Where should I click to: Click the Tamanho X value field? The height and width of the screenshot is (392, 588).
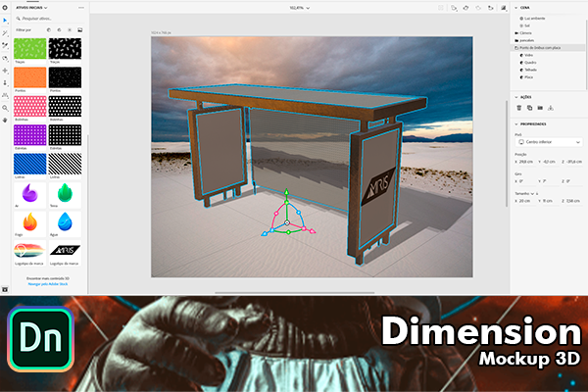click(x=525, y=201)
